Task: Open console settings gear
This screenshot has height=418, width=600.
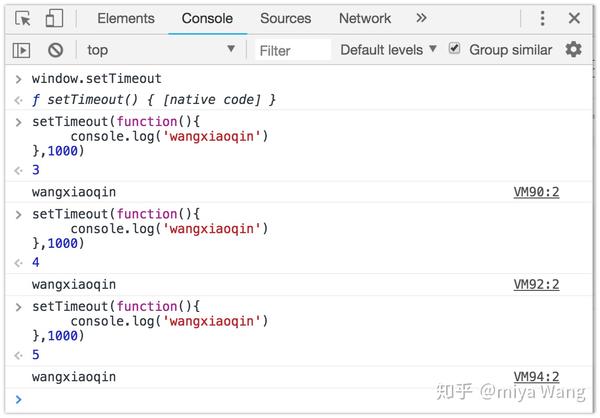Action: tap(573, 49)
